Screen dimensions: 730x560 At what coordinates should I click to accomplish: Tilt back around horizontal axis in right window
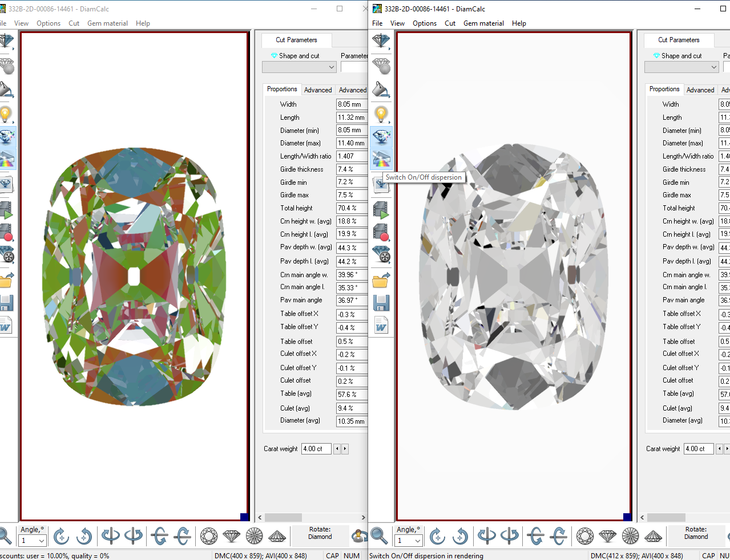pos(535,536)
